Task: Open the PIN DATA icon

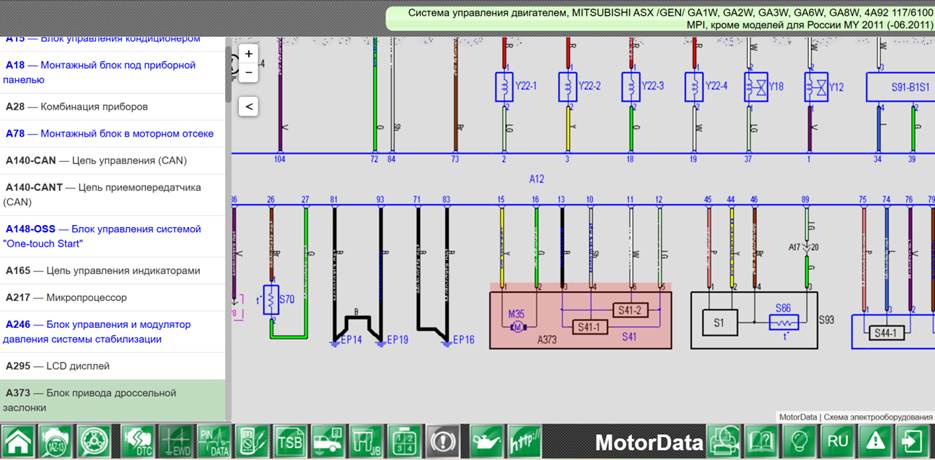Action: tap(213, 442)
